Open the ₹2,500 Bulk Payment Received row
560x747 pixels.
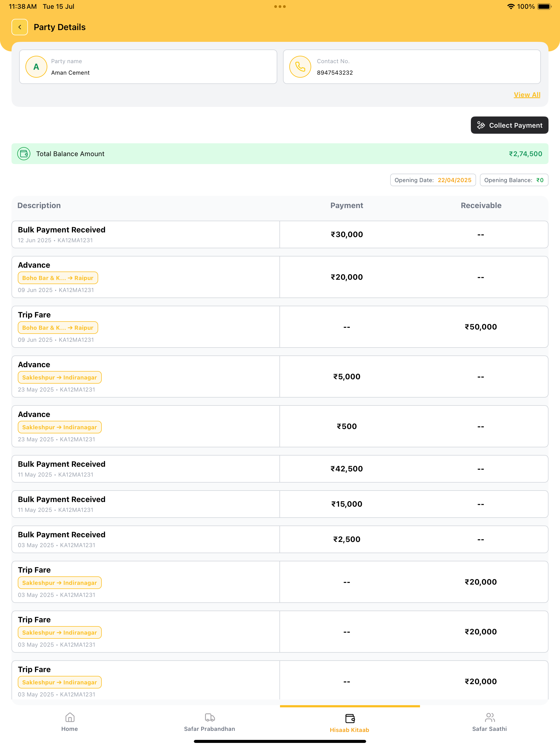(x=280, y=540)
